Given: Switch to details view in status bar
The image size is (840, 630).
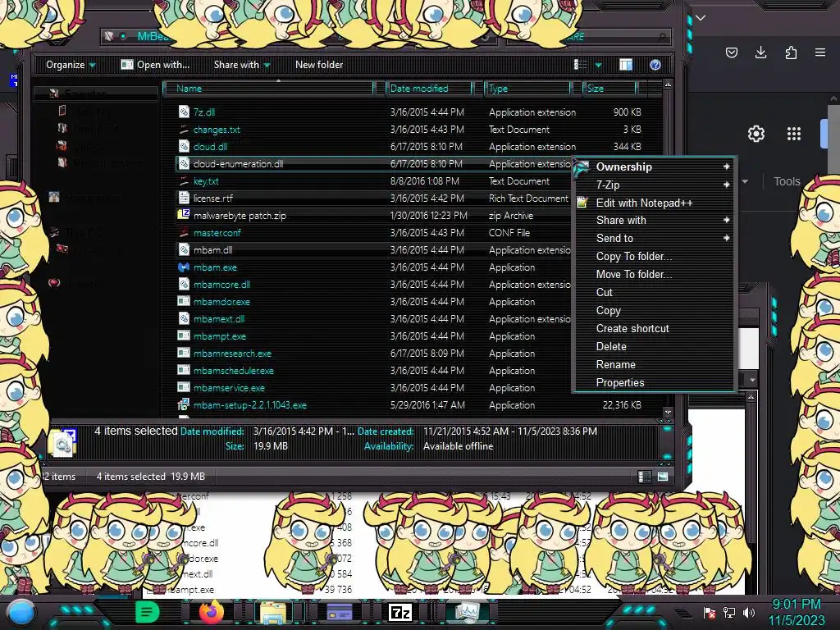Looking at the screenshot, I should [644, 477].
